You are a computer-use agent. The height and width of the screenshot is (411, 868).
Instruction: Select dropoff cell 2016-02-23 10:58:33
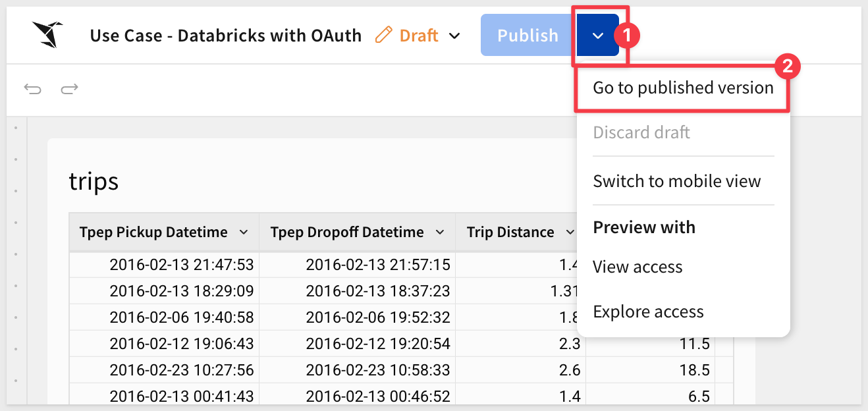point(377,370)
